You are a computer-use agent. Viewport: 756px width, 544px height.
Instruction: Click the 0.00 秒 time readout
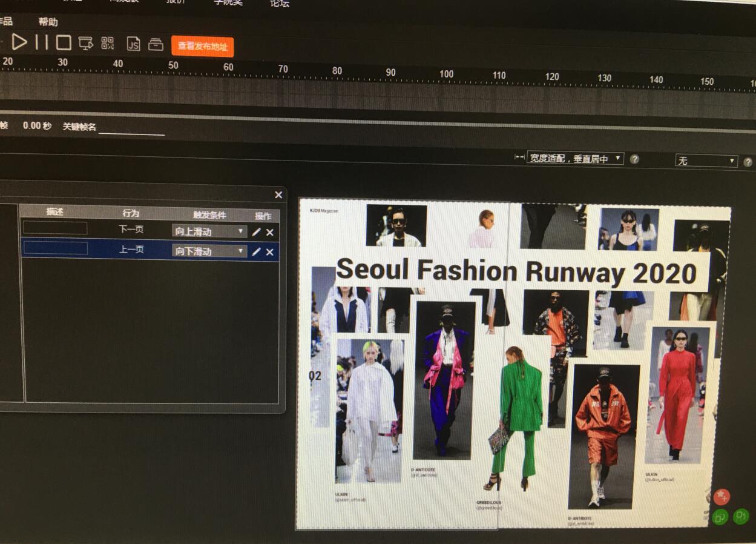tap(37, 125)
